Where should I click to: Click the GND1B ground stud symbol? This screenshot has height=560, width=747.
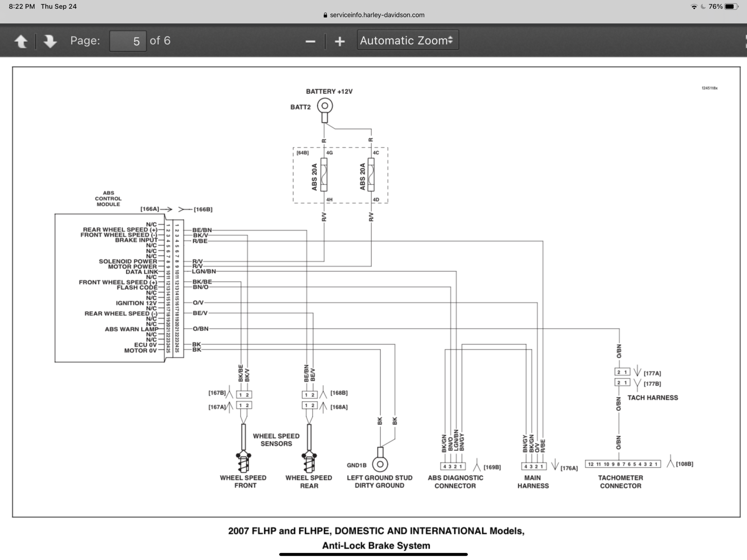pyautogui.click(x=380, y=464)
